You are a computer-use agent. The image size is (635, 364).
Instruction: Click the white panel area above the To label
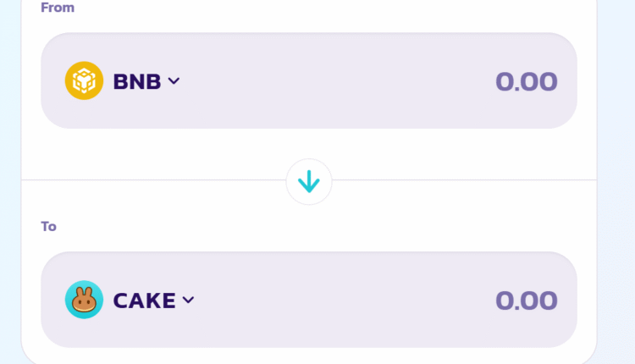pos(169,205)
